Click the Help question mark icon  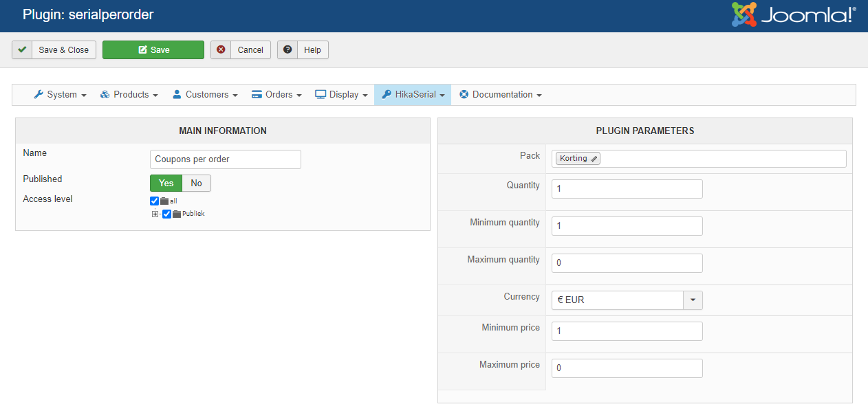[x=287, y=49]
